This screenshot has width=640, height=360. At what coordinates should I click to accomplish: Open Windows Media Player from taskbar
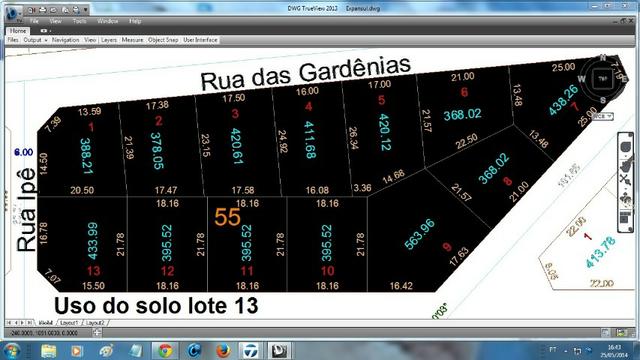coord(77,351)
